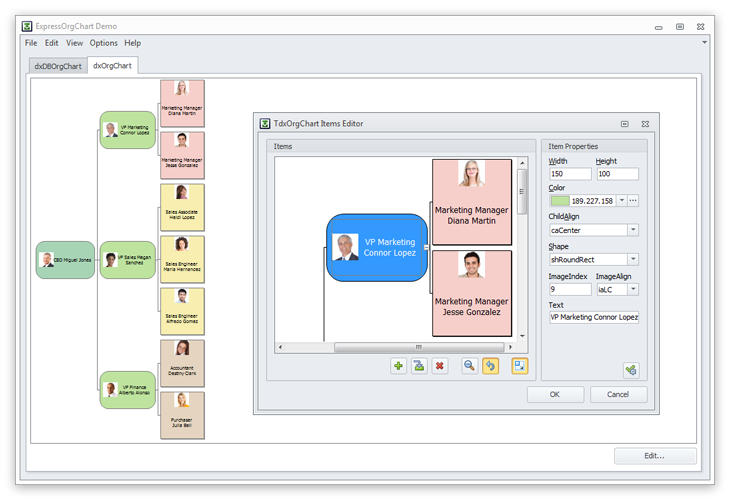Open the Options menu
The image size is (730, 500).
pos(103,43)
